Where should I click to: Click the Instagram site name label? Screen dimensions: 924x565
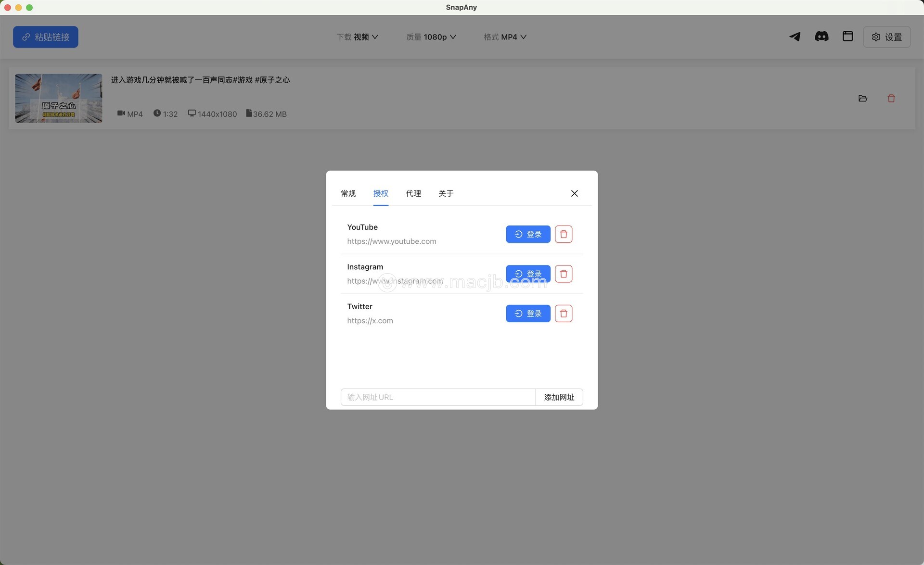(365, 267)
